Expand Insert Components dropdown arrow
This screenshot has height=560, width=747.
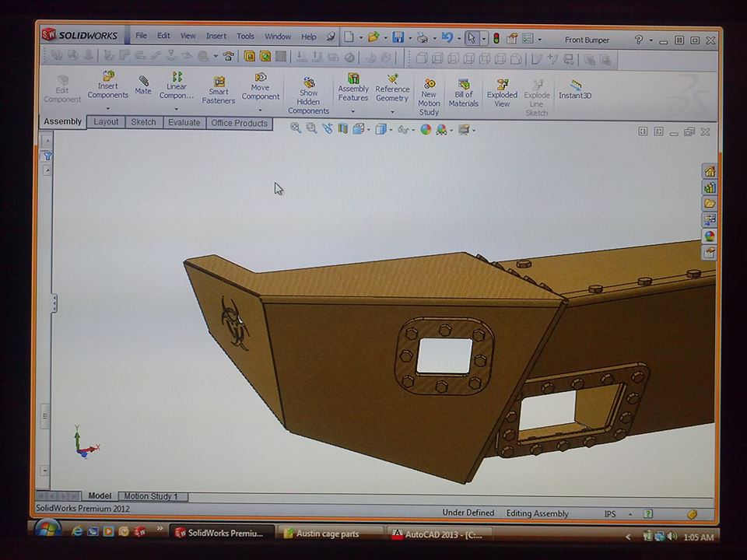coord(107,109)
